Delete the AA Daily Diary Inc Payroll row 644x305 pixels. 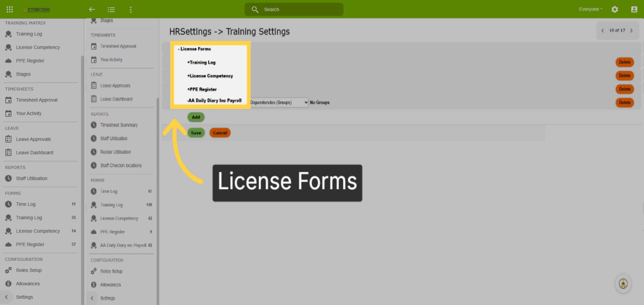625,102
